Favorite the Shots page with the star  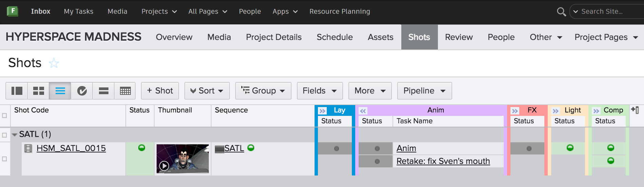coord(54,63)
